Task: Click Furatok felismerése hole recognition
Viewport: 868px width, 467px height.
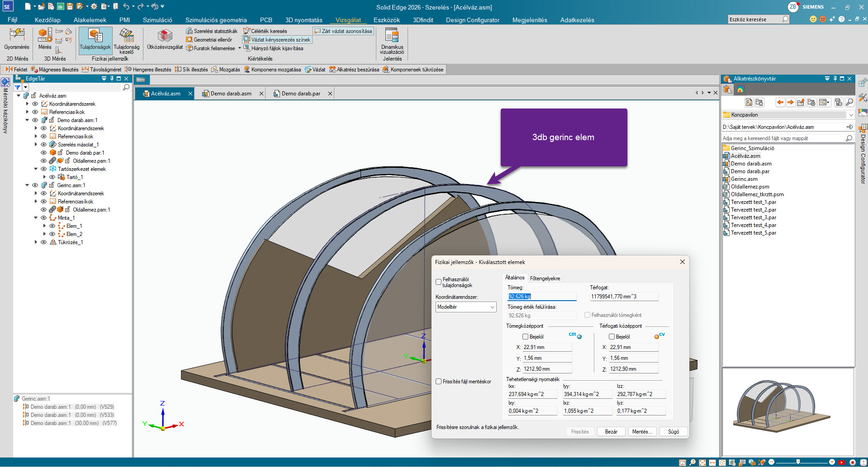Action: [211, 48]
